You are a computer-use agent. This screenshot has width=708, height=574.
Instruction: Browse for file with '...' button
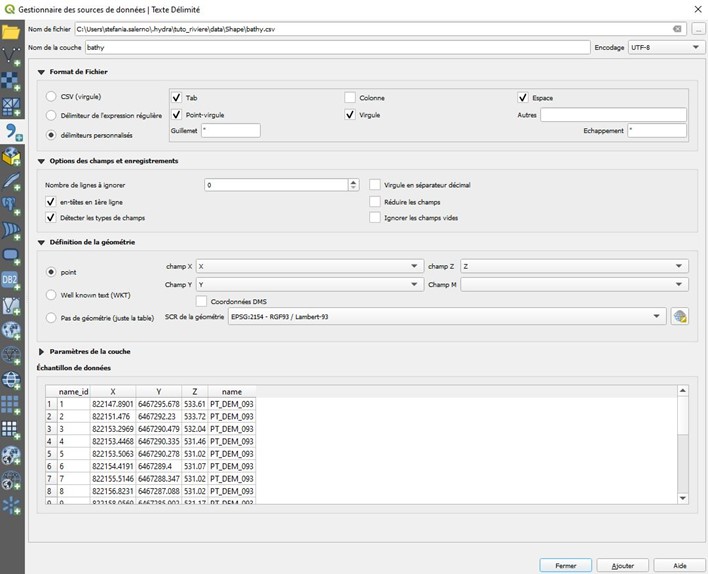(698, 29)
